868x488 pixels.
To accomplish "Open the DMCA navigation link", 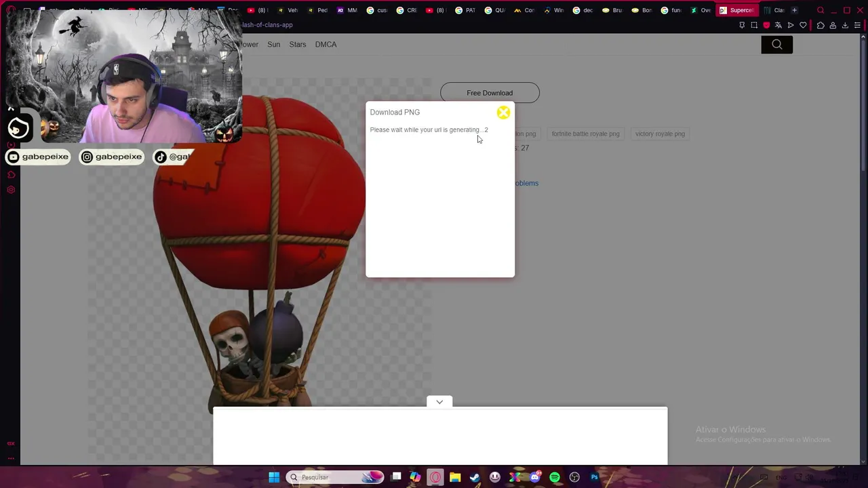I will coord(326,45).
